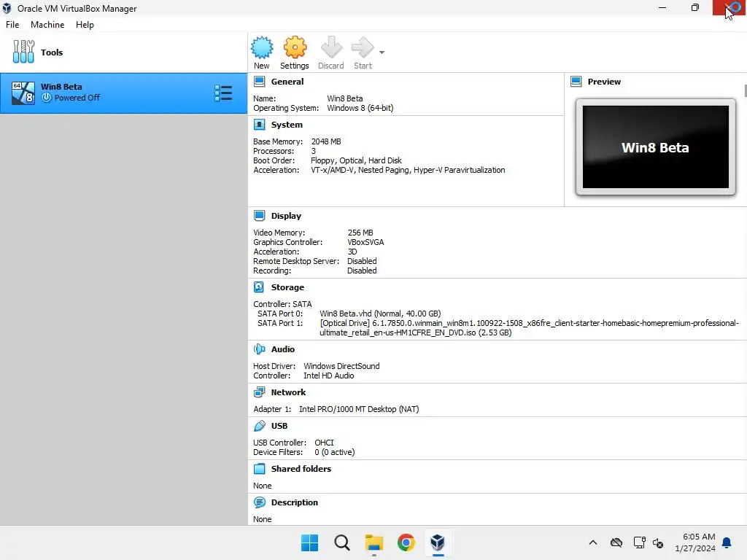Click the Windows 8 (64-bit) value

pos(360,108)
